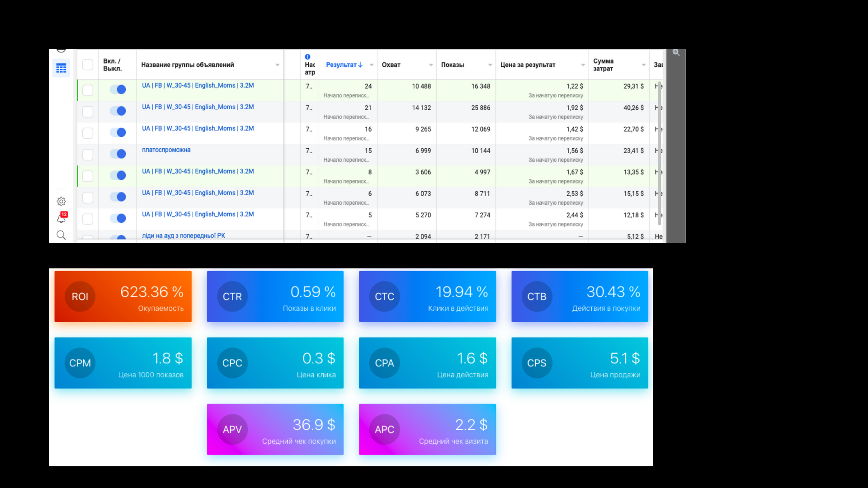This screenshot has width=868, height=488.
Task: Click the CTC circle badge
Action: tap(385, 296)
